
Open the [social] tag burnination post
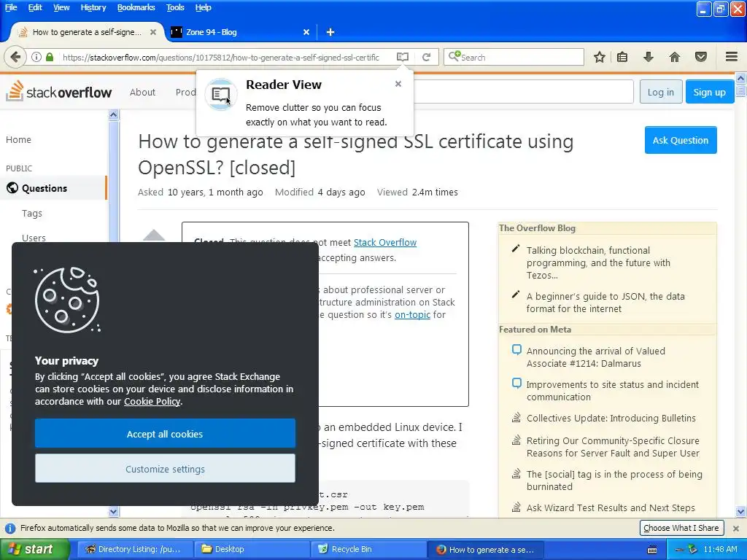pos(614,480)
